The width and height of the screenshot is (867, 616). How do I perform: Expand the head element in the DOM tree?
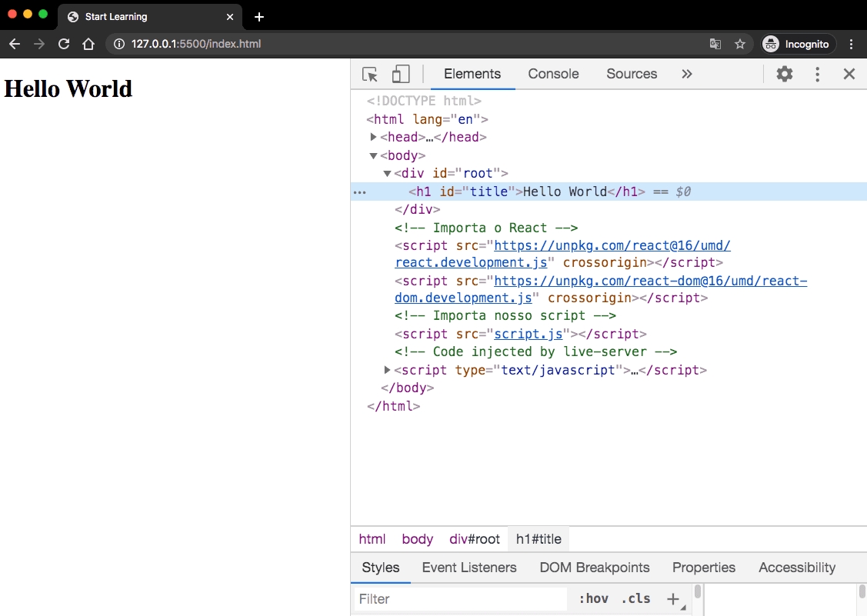373,137
